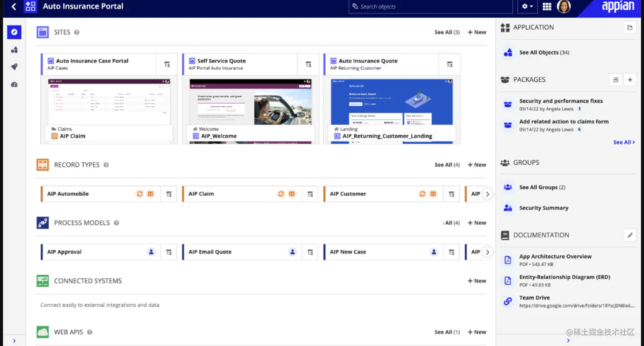See all packages via See All link
The height and width of the screenshot is (346, 644).
click(624, 142)
